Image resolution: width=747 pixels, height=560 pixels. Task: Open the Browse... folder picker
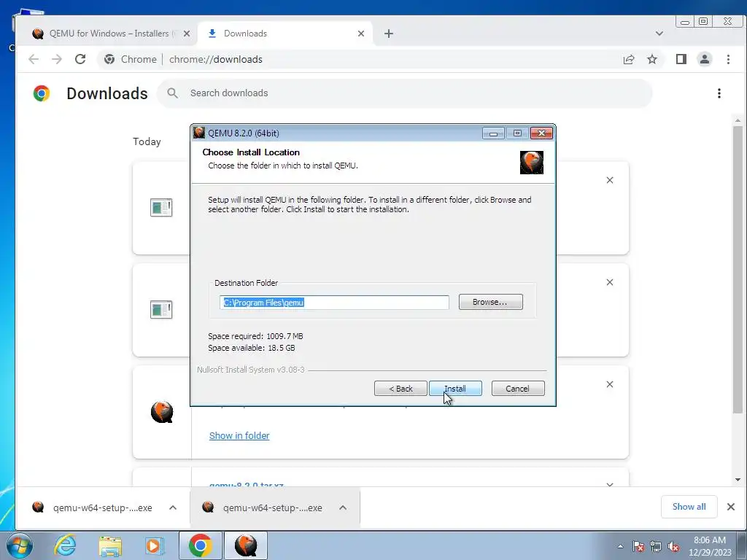point(490,302)
